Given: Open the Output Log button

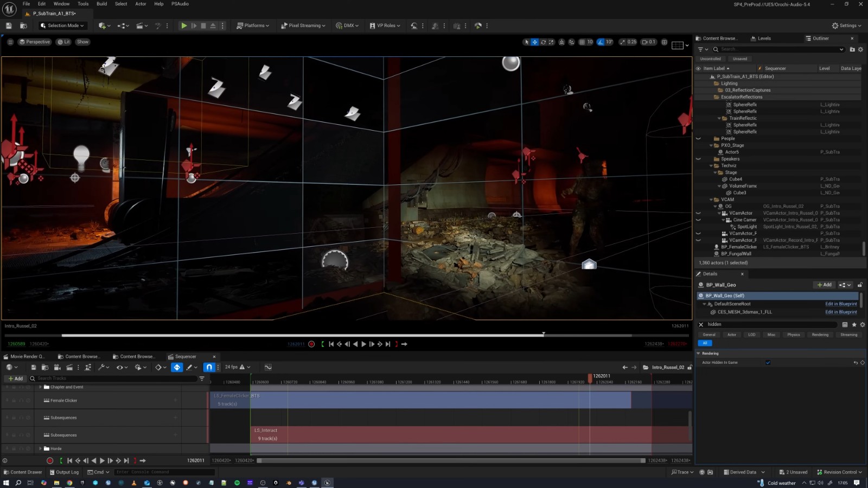Looking at the screenshot, I should (64, 472).
